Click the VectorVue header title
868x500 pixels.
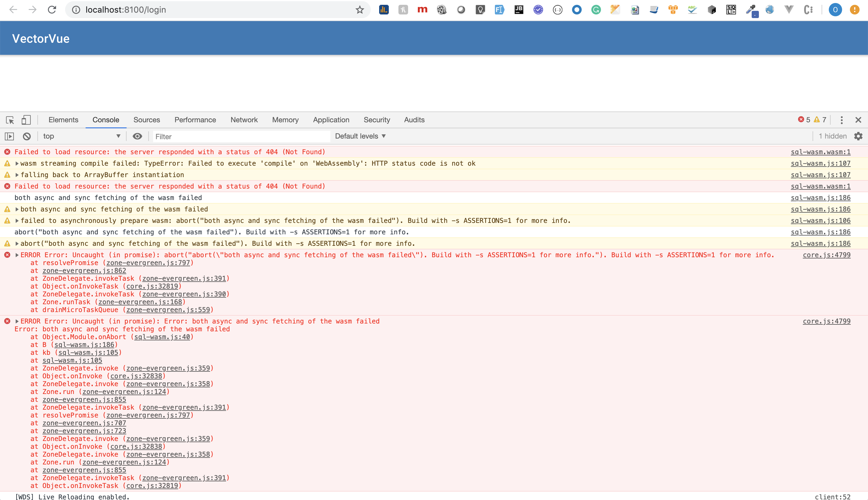pos(41,39)
